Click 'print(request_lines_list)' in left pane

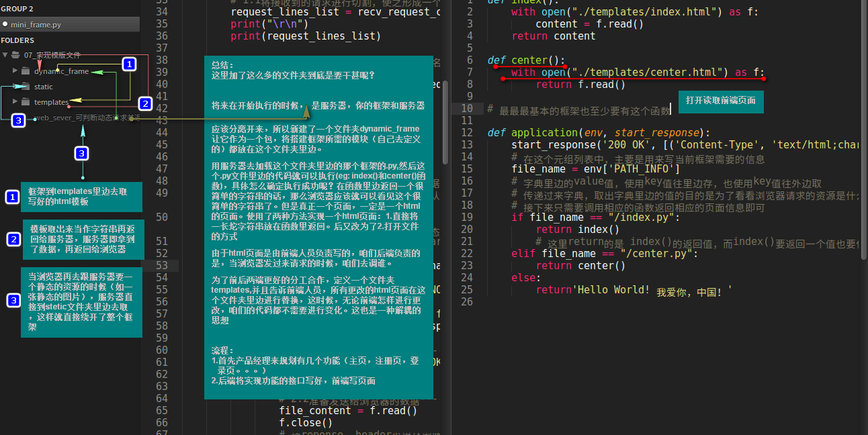click(x=306, y=36)
